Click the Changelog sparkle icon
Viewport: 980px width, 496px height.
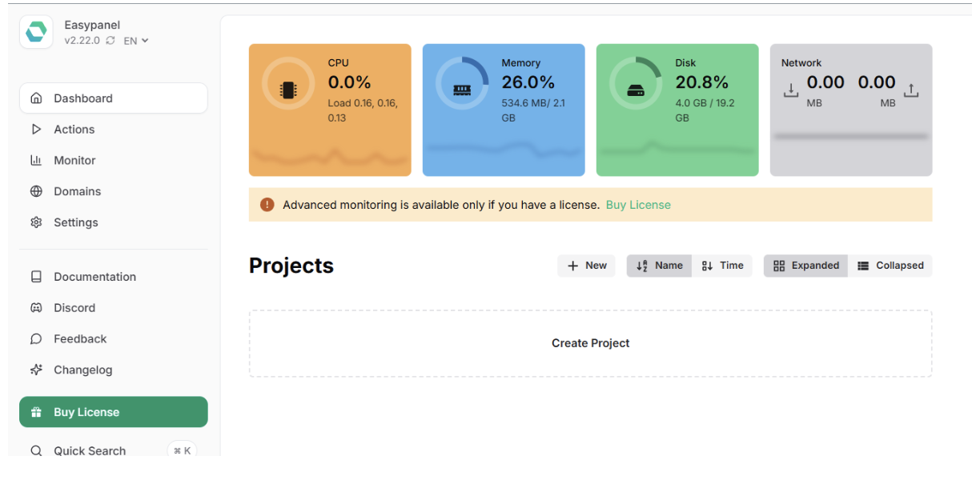36,370
